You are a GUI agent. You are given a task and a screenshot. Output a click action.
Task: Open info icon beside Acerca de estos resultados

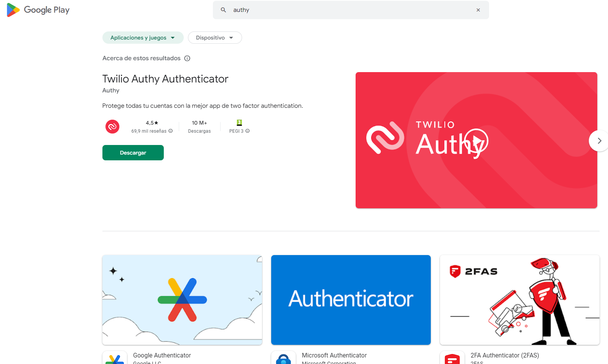[x=187, y=58]
